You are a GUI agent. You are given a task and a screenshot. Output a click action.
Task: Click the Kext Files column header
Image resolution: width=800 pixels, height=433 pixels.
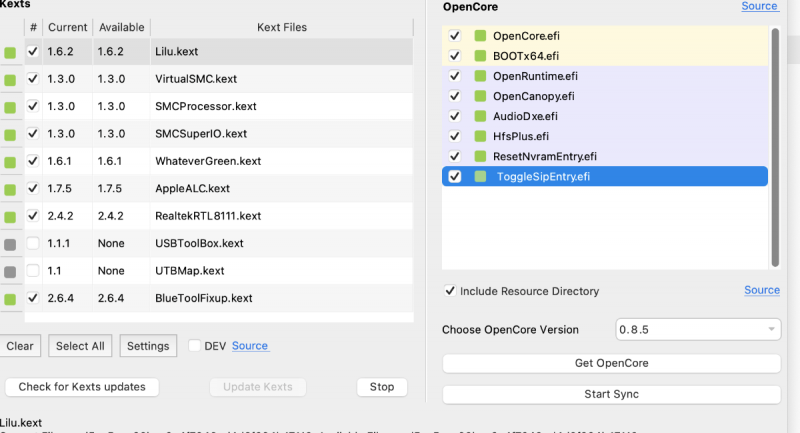[x=280, y=27]
